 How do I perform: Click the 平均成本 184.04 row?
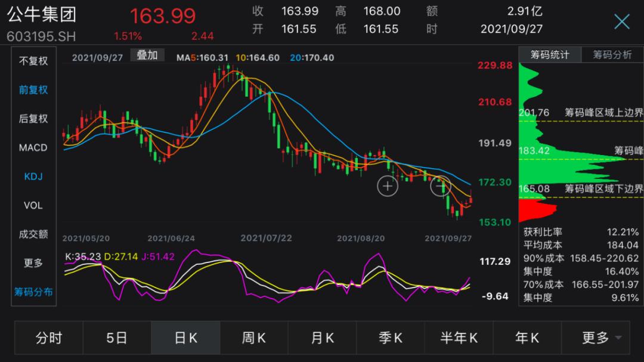[581, 245]
